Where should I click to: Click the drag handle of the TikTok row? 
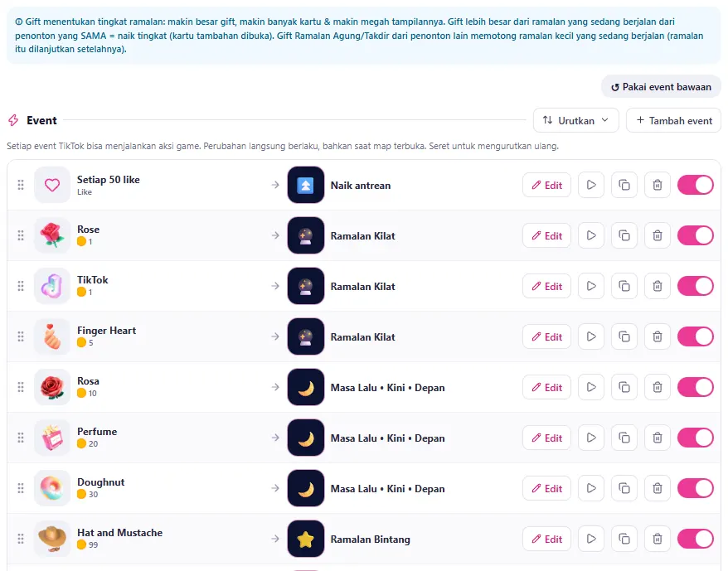(21, 286)
